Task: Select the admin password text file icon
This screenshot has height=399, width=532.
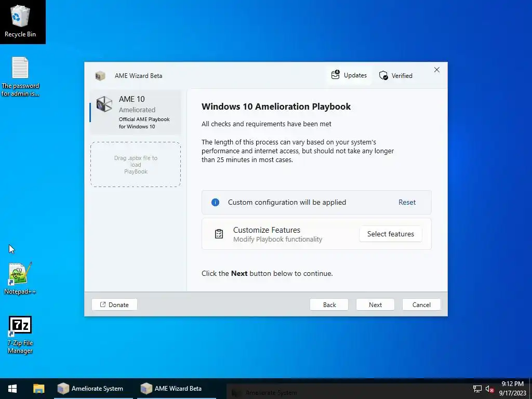Action: (20, 76)
